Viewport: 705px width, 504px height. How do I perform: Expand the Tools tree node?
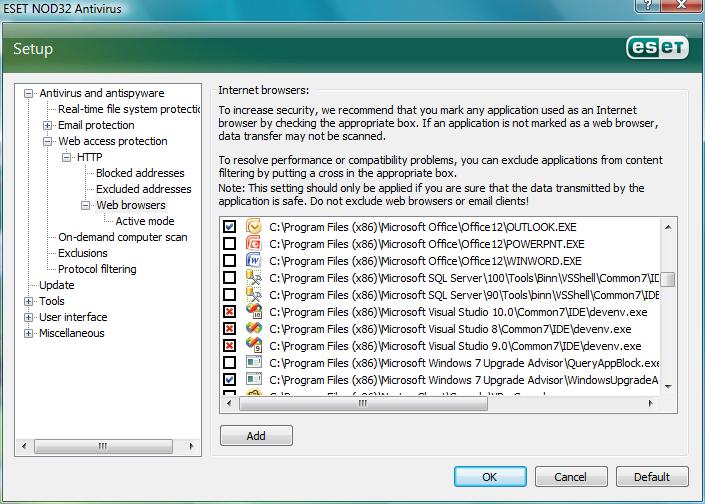28,302
